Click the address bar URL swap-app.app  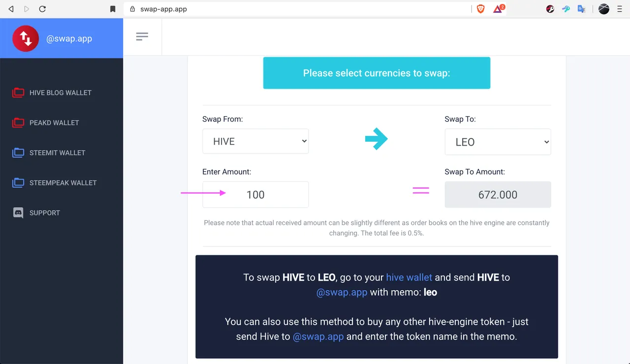pyautogui.click(x=163, y=9)
